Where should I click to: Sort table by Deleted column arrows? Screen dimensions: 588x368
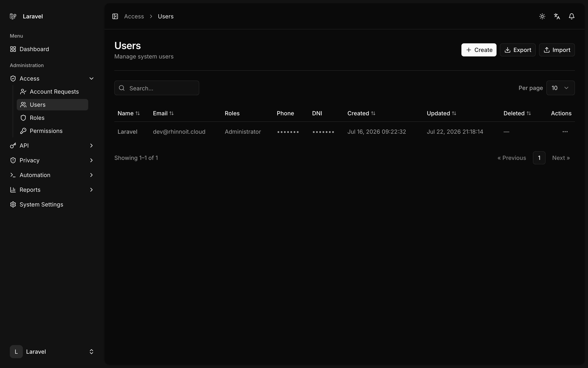coord(529,113)
